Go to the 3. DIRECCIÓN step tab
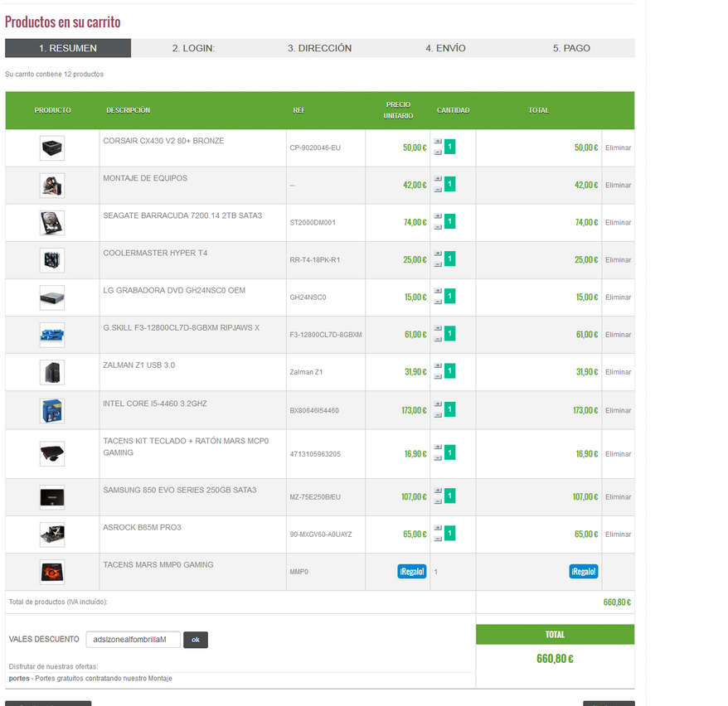 319,48
